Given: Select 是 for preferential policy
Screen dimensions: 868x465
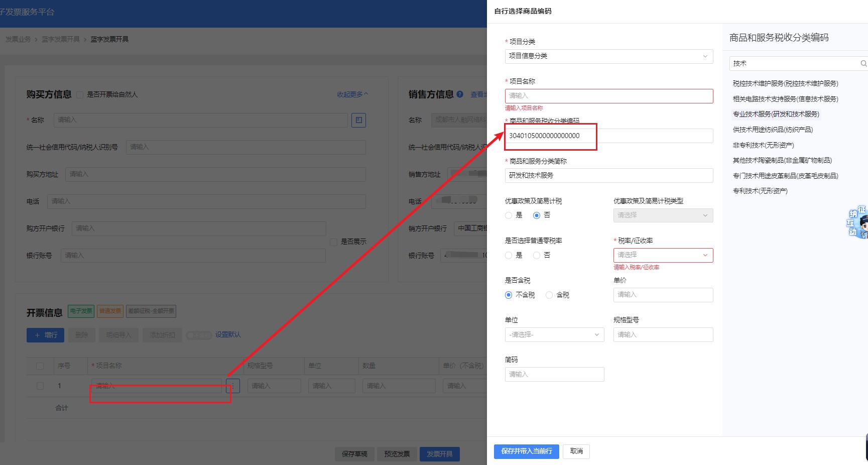Looking at the screenshot, I should point(509,215).
